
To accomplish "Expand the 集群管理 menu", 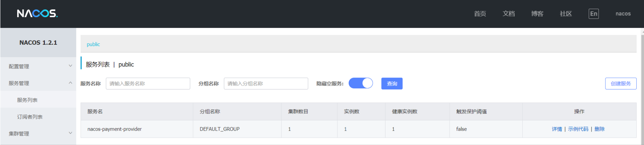I will click(x=38, y=133).
